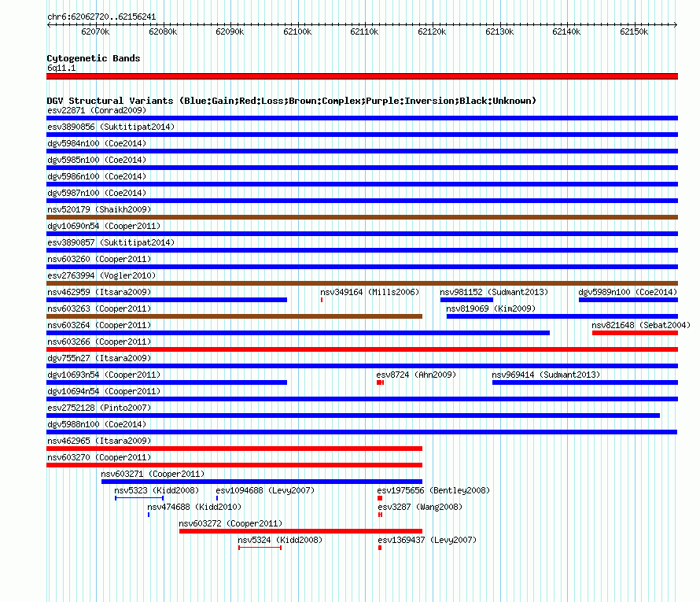Open dgv755n27 (Itsara2009) variant

coord(99,358)
